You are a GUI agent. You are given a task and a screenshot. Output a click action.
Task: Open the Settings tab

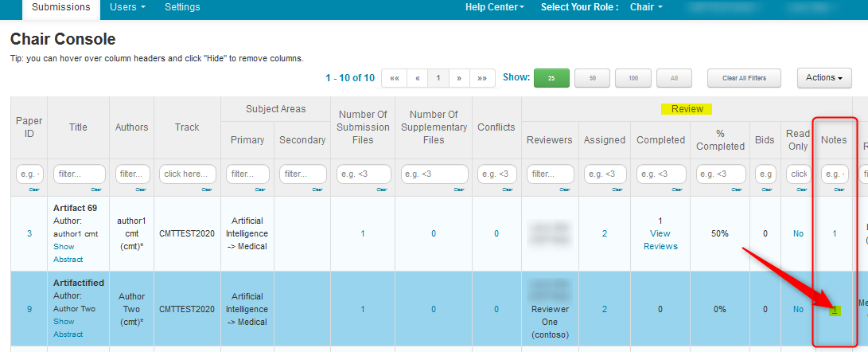(x=182, y=7)
